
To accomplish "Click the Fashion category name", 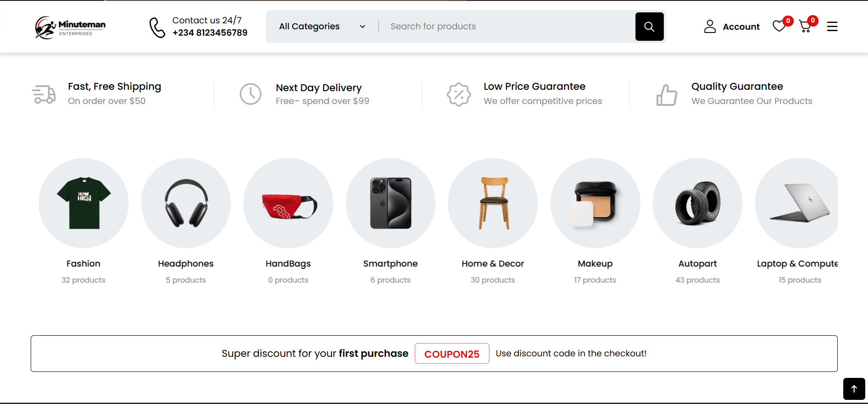I will [x=83, y=263].
